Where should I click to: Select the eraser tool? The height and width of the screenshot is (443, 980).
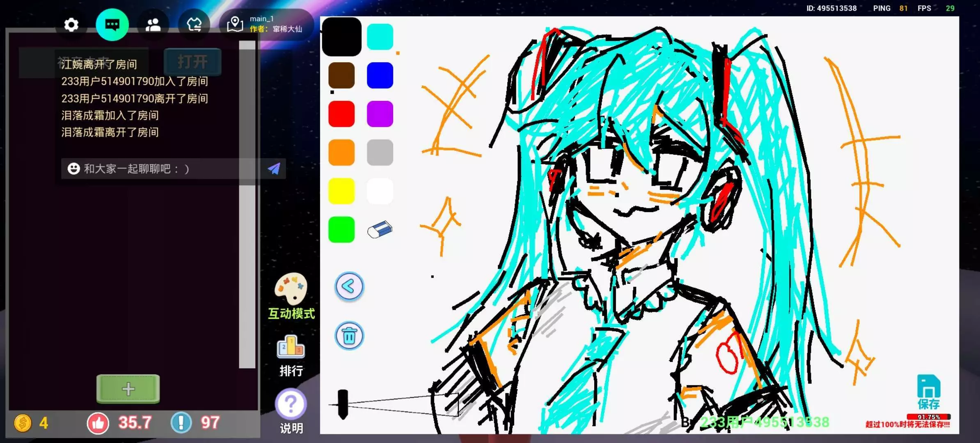click(x=380, y=230)
